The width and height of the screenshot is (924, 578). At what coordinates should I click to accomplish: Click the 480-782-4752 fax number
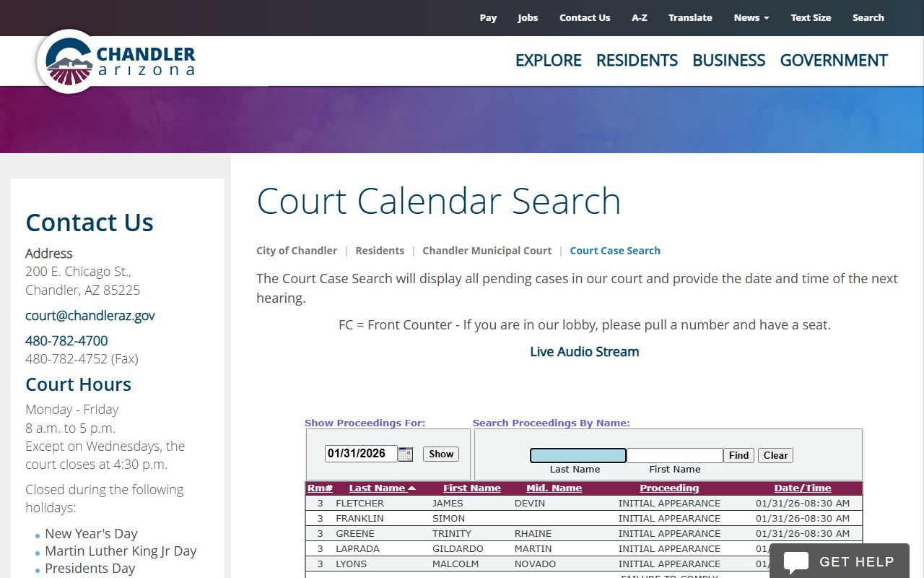pyautogui.click(x=82, y=359)
